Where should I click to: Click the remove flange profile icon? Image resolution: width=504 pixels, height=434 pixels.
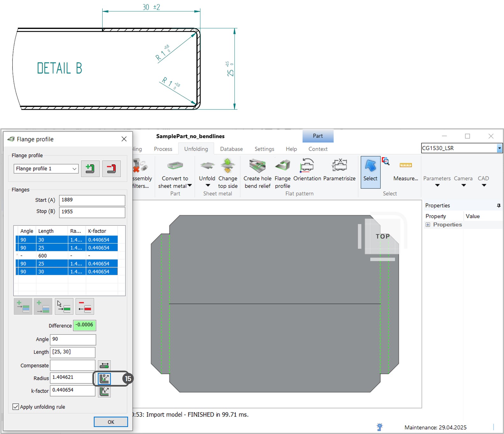(x=111, y=168)
